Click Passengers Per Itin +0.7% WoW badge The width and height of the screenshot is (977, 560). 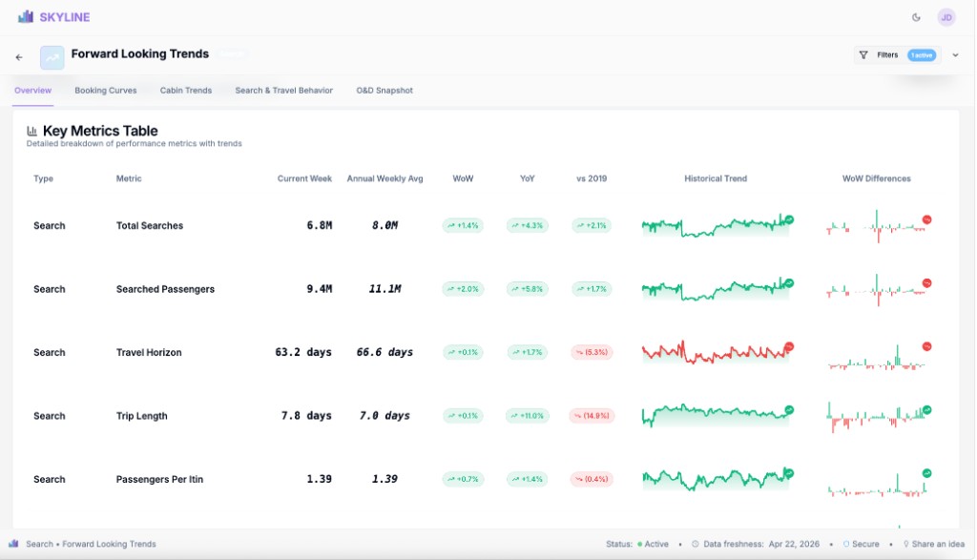click(x=463, y=480)
